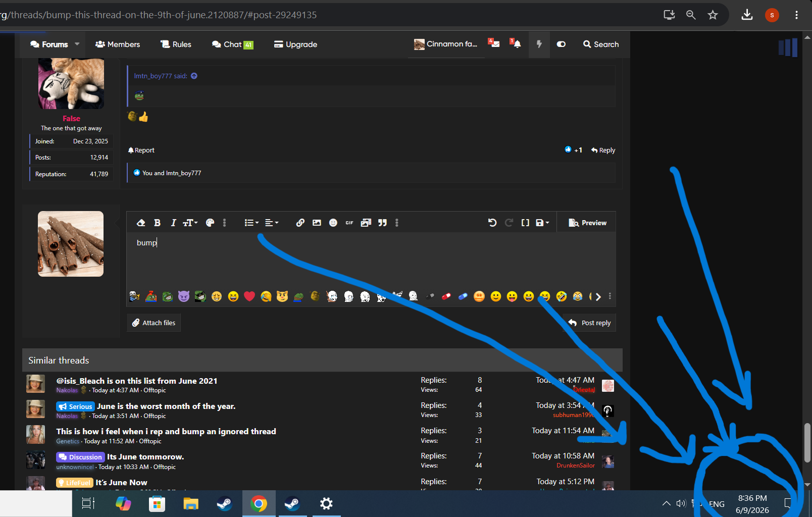Insert the red heart emoji
This screenshot has height=517, width=812.
tap(249, 296)
